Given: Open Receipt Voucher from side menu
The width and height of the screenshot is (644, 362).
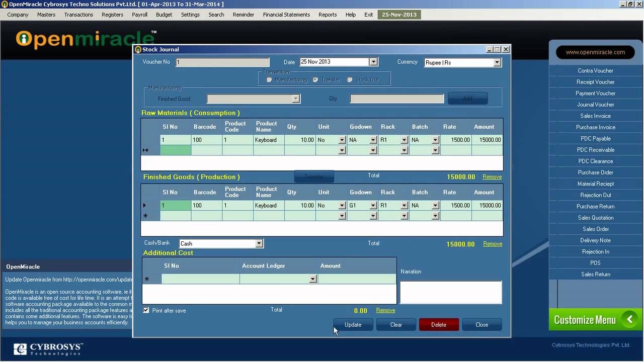Looking at the screenshot, I should click(x=595, y=82).
